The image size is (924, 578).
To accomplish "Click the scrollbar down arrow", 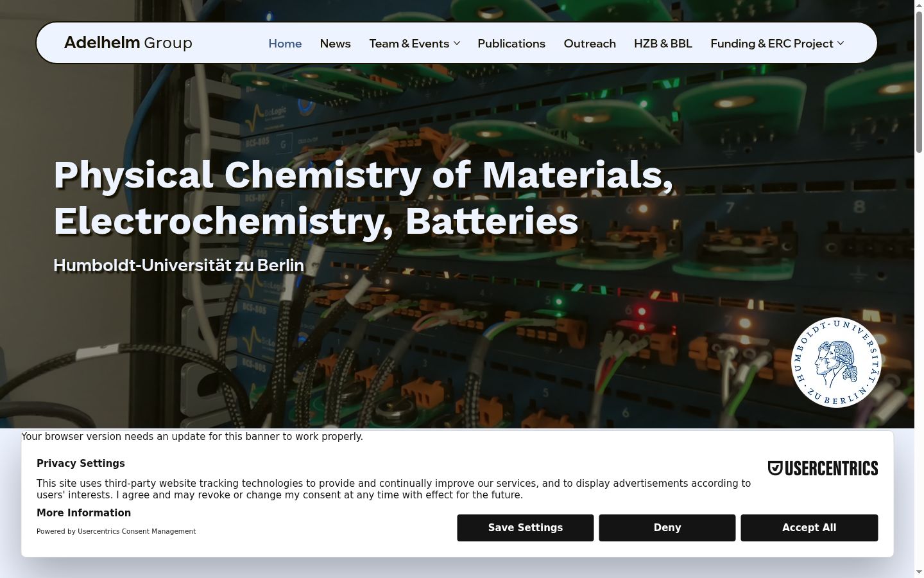I will click(x=919, y=573).
